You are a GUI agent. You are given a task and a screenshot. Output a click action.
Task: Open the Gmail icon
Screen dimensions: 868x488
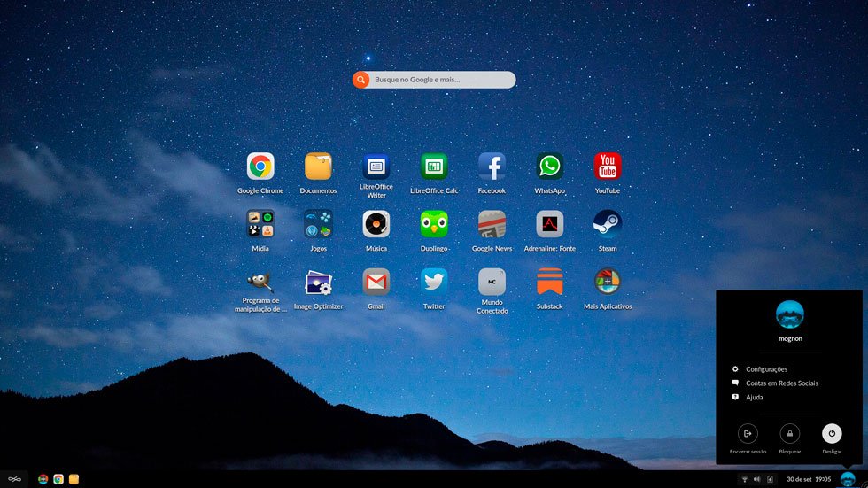pos(376,283)
